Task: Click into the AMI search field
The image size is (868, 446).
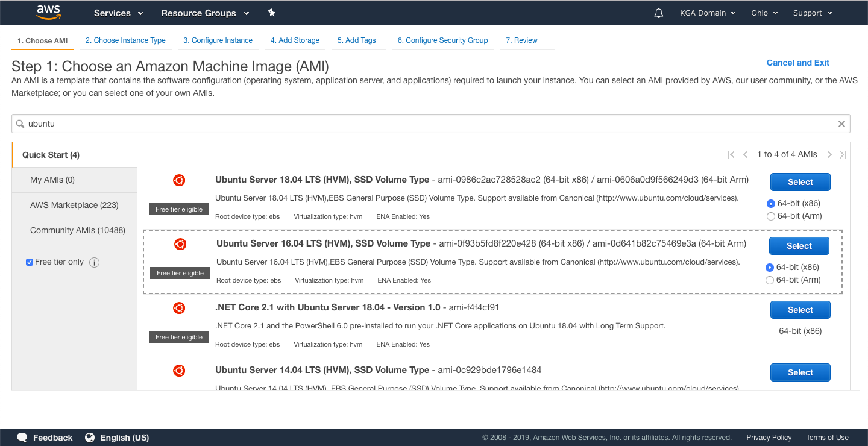Action: click(x=422, y=124)
